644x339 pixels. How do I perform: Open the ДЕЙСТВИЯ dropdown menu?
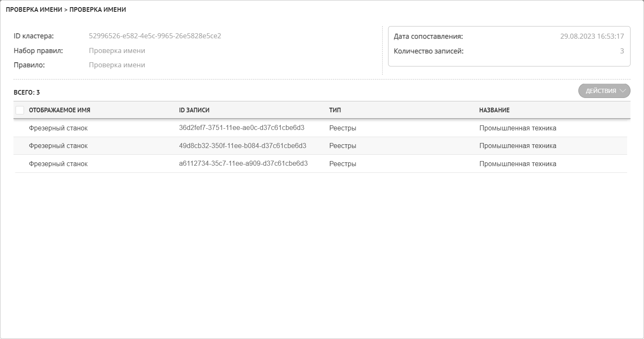click(604, 91)
